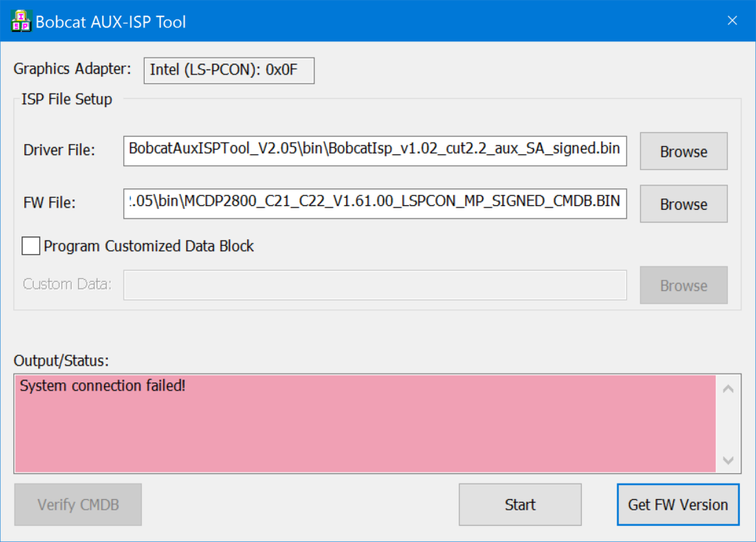The image size is (756, 542).
Task: Focus the Driver File path field
Action: click(x=374, y=149)
